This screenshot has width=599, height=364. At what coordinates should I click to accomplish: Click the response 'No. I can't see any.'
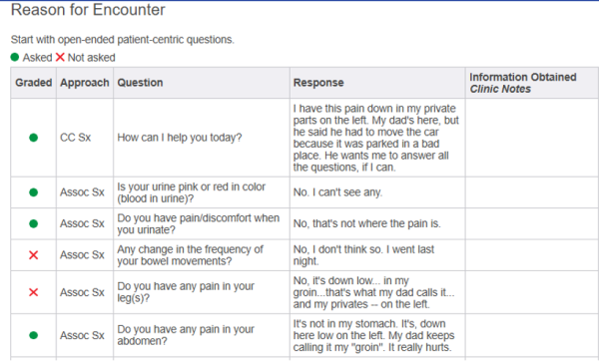[x=337, y=192]
